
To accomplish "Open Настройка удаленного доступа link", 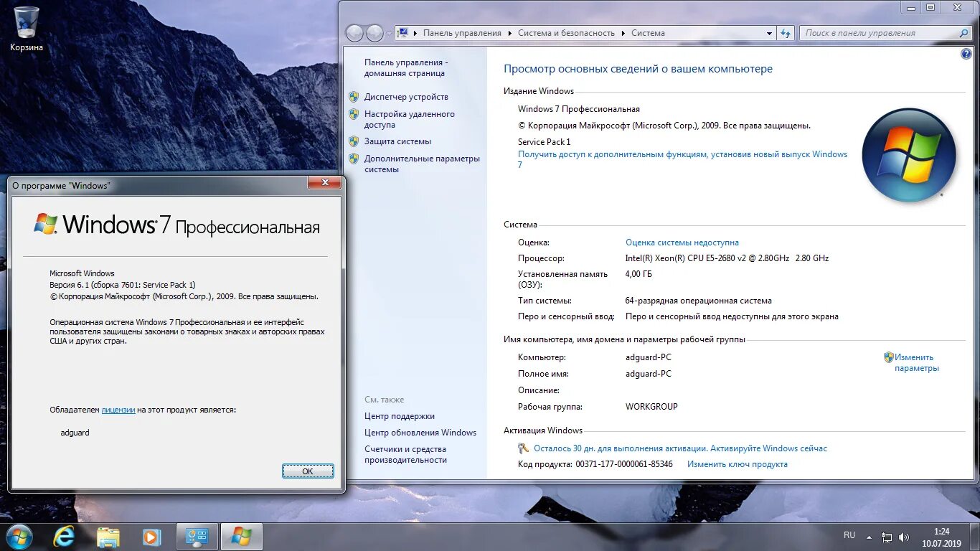I will 409,119.
